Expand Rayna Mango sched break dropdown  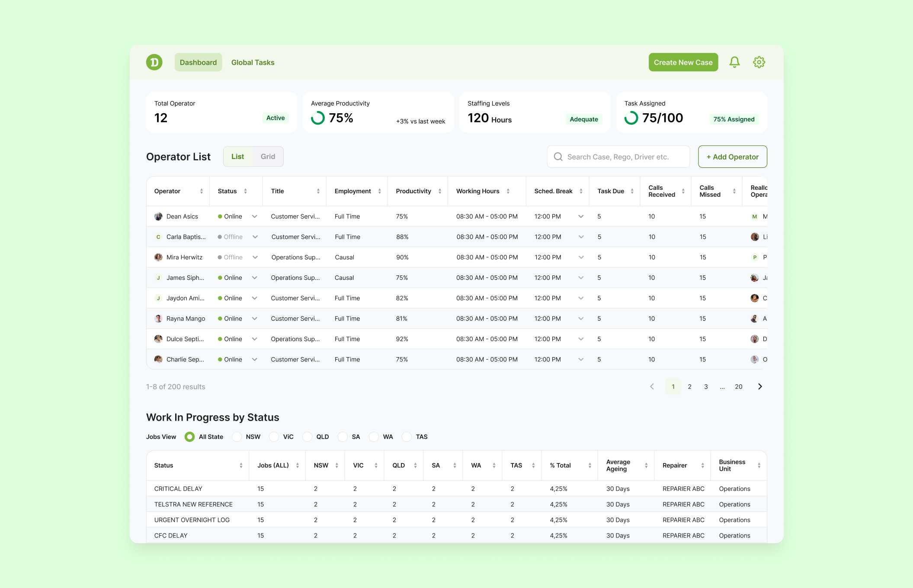[581, 319]
